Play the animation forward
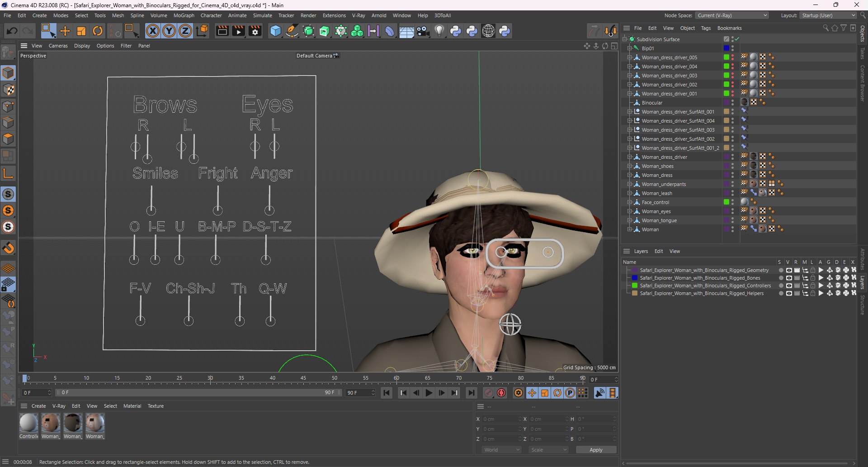 (429, 393)
